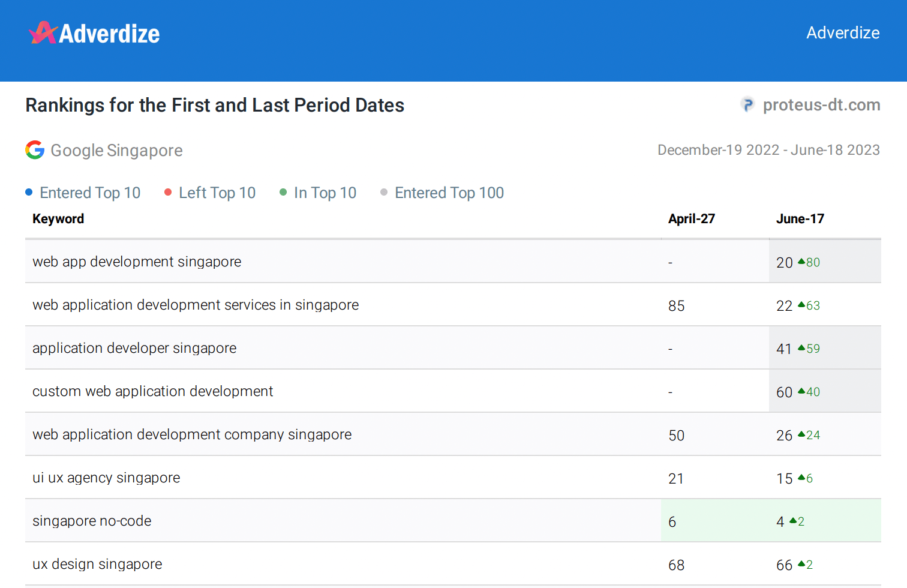Viewport: 907px width, 588px height.
Task: Click green up arrow beside 63
Action: [x=801, y=305]
